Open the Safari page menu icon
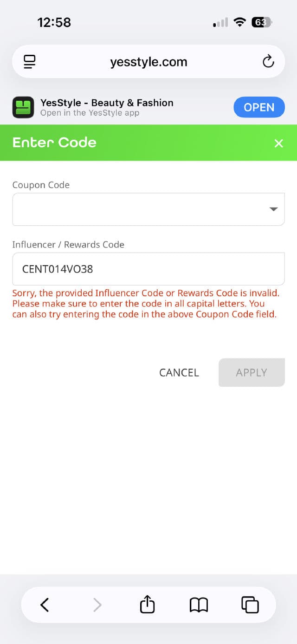Image resolution: width=297 pixels, height=644 pixels. pyautogui.click(x=30, y=61)
